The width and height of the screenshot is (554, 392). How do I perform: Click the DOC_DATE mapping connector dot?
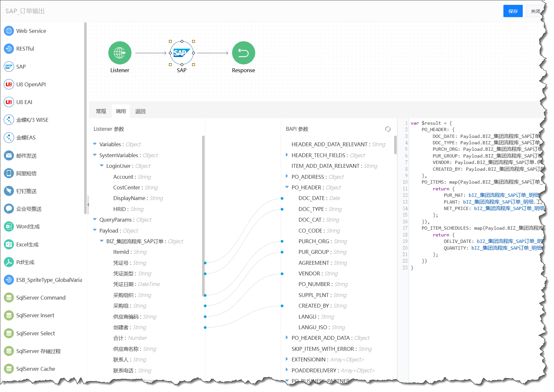coord(282,198)
